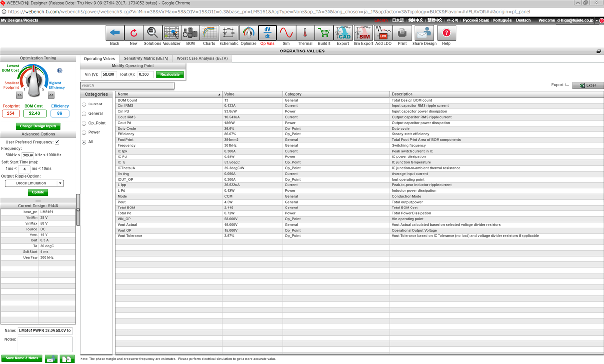Sort table by Name column header
This screenshot has height=364, width=604.
[x=169, y=94]
